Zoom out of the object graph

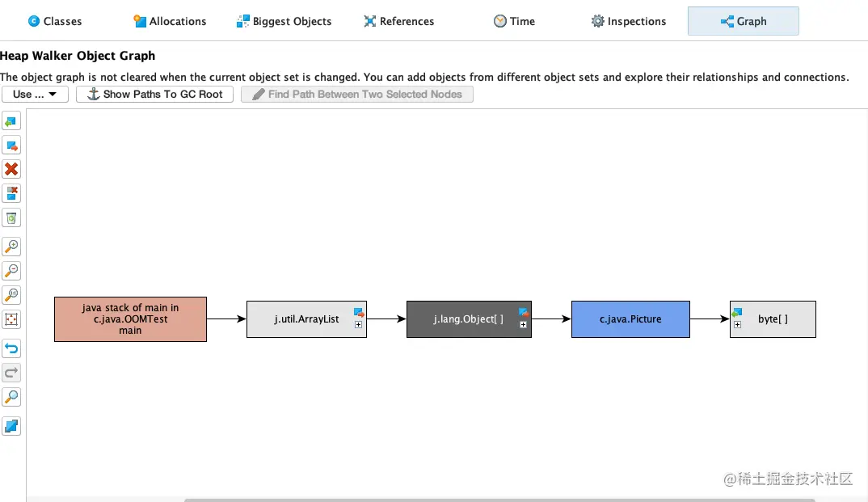[11, 271]
